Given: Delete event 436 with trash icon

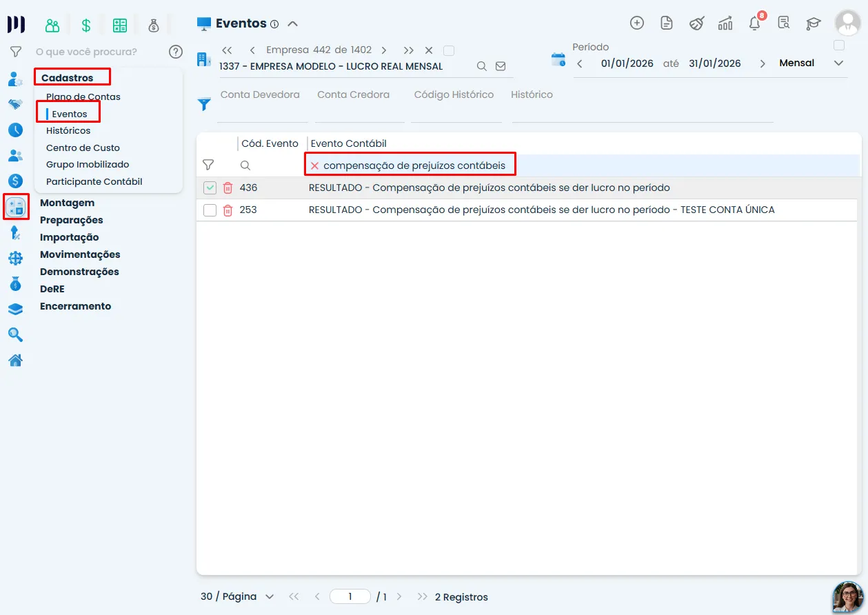Looking at the screenshot, I should (x=228, y=188).
